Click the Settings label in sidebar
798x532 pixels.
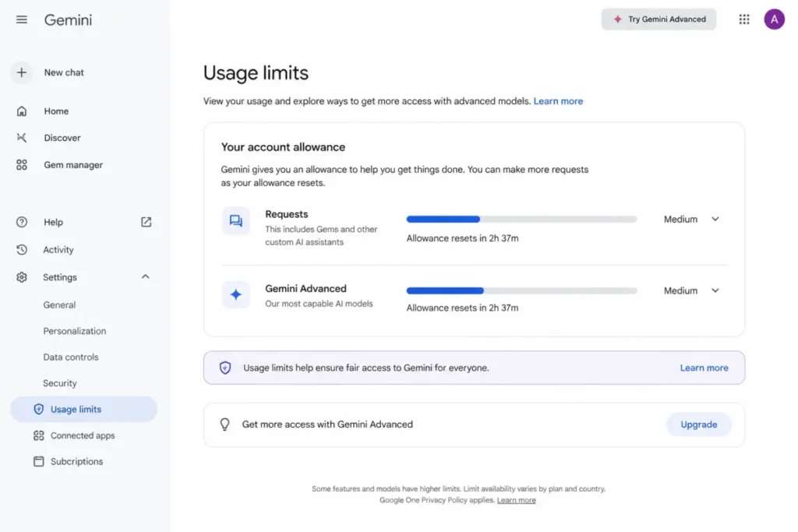tap(59, 277)
